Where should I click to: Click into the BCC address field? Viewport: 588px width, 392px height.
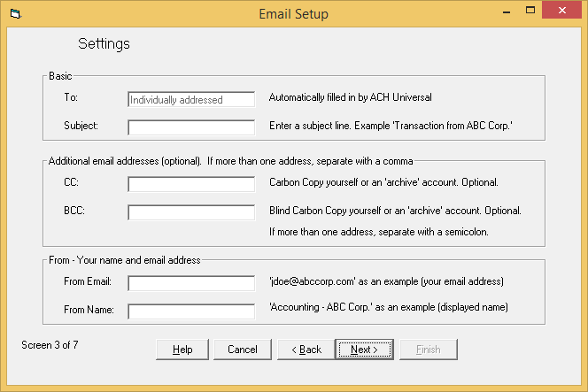point(191,212)
